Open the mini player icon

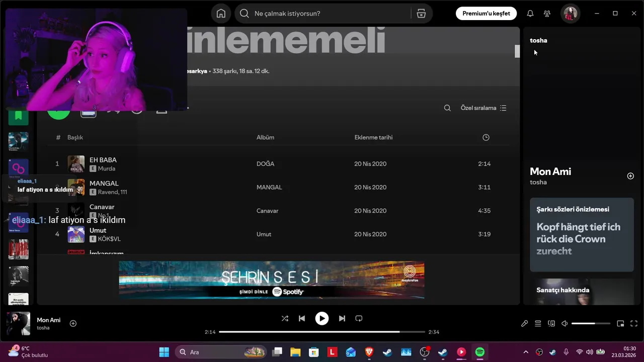620,324
